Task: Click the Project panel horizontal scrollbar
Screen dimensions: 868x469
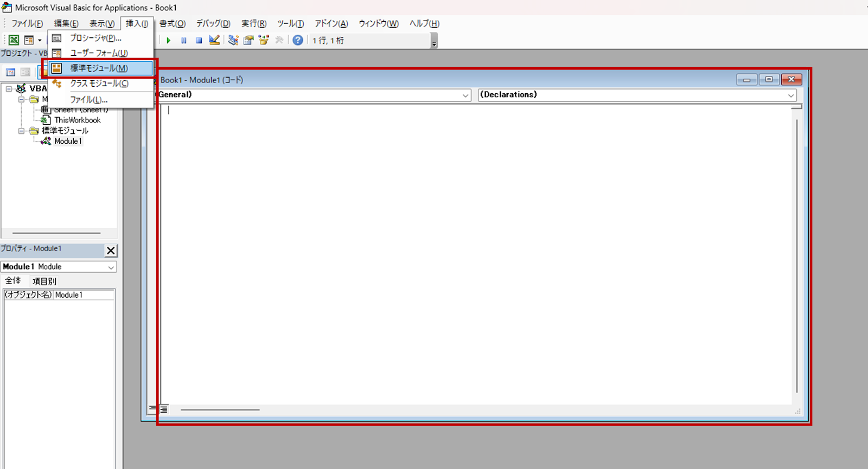Action: (x=56, y=233)
